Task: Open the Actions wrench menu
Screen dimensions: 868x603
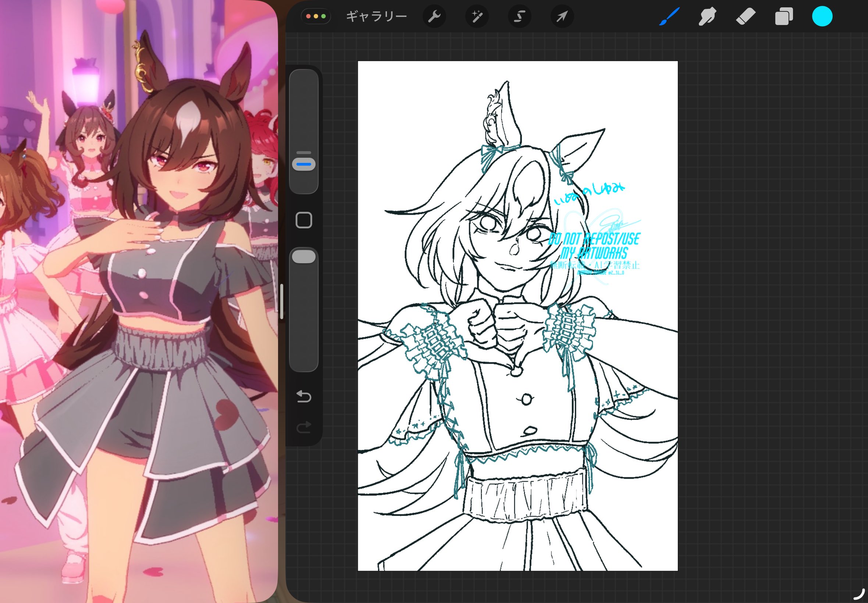Action: [434, 17]
